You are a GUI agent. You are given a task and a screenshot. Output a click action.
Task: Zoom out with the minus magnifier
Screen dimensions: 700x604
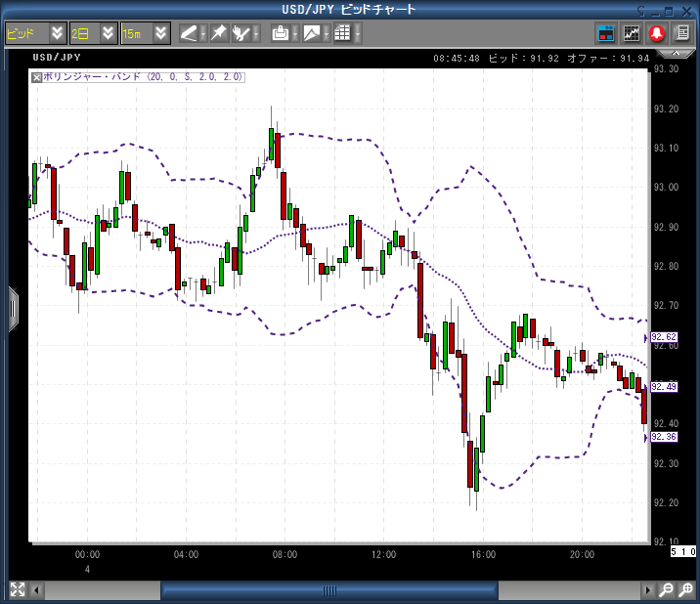click(x=666, y=590)
